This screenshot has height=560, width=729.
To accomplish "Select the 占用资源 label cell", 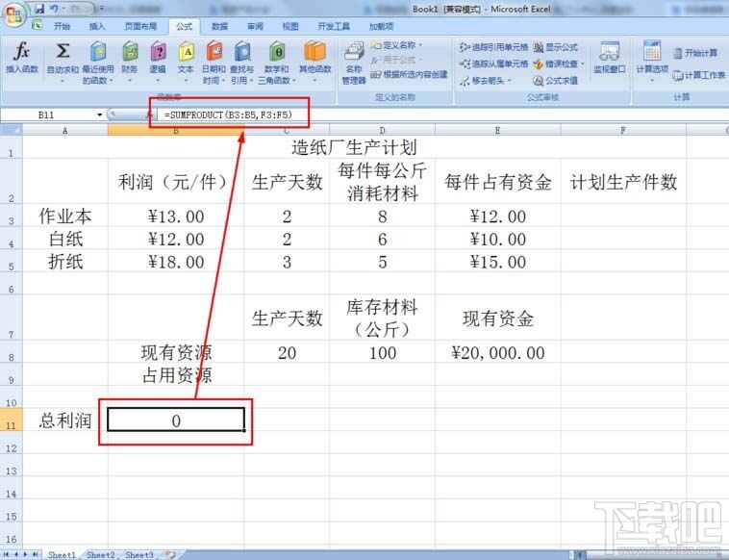I will coord(176,374).
